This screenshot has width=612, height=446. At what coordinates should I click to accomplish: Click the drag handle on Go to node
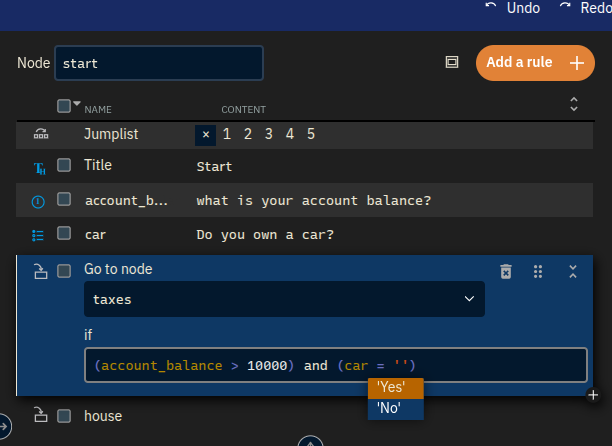point(538,272)
